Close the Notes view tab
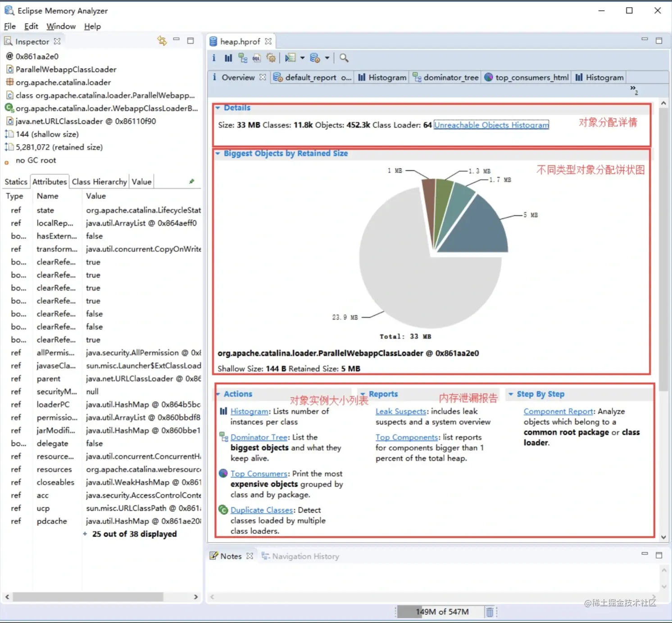Viewport: 672px width, 623px height. 250,556
